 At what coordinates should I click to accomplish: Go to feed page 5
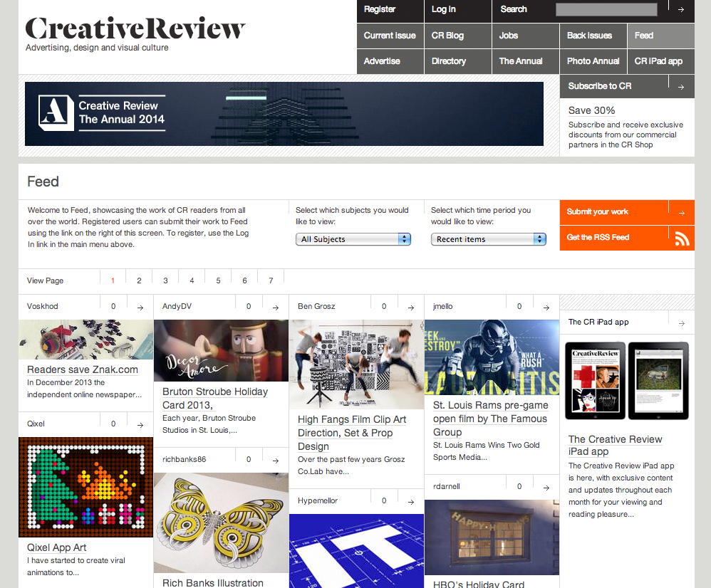coord(218,281)
